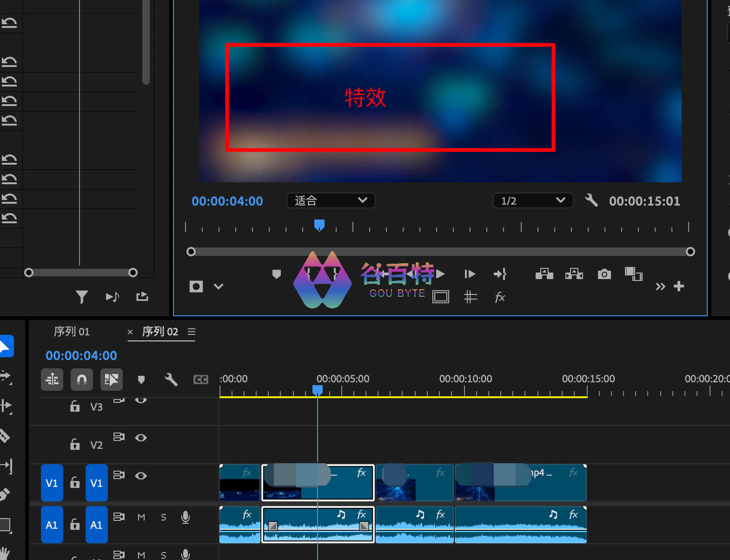Switch to the 序列 01 tab
Image resolution: width=730 pixels, height=560 pixels.
[72, 332]
